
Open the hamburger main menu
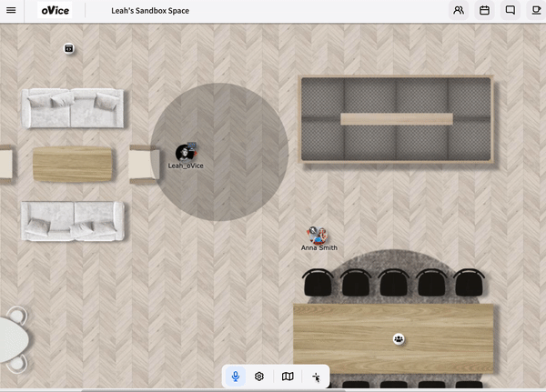coord(11,10)
